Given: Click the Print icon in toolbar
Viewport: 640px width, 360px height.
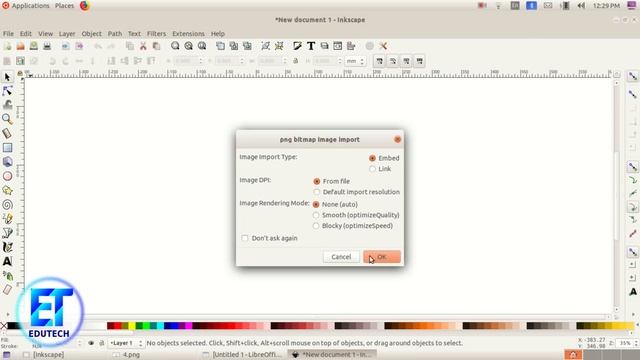Looking at the screenshot, I should pos(47,46).
